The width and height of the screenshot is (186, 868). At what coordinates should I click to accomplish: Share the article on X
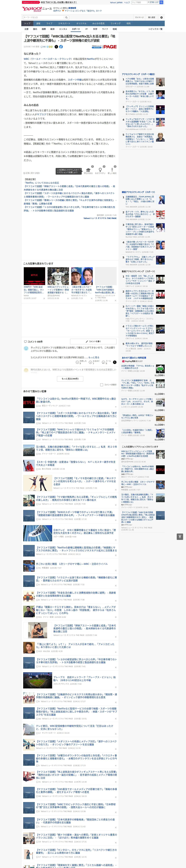(56, 47)
